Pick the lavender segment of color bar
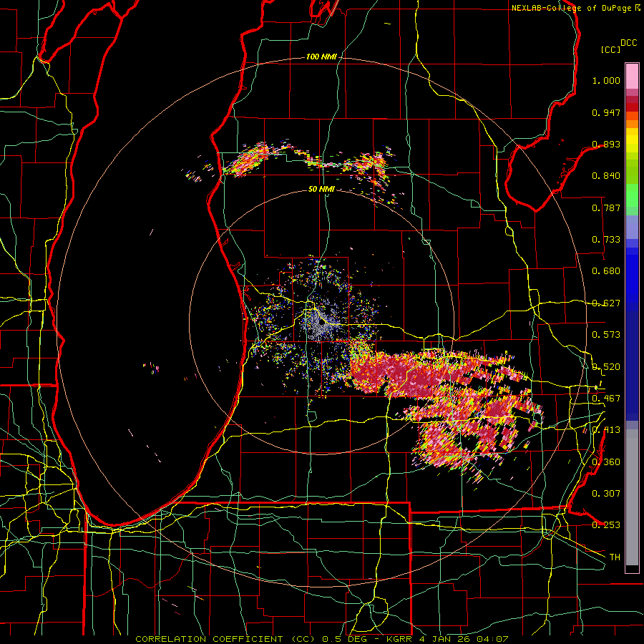Screen dimensions: 644x644 (x=632, y=227)
